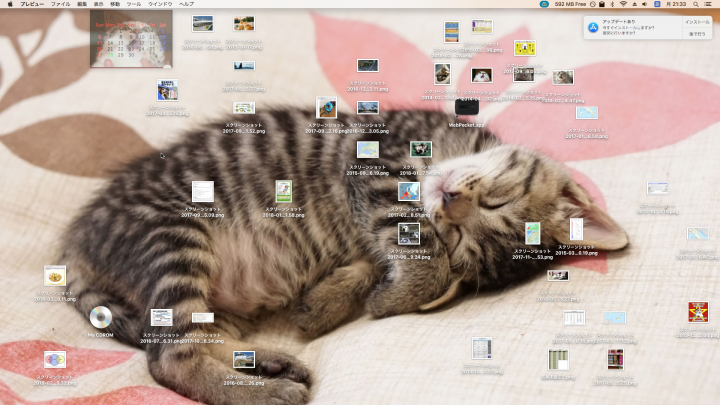This screenshot has width=720, height=405.
Task: Open the My CDROM disc icon
Action: tap(100, 317)
